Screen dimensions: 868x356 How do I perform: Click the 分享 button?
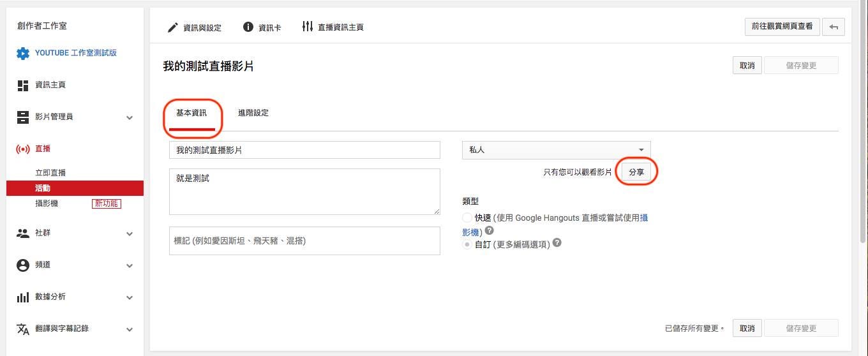pos(636,172)
